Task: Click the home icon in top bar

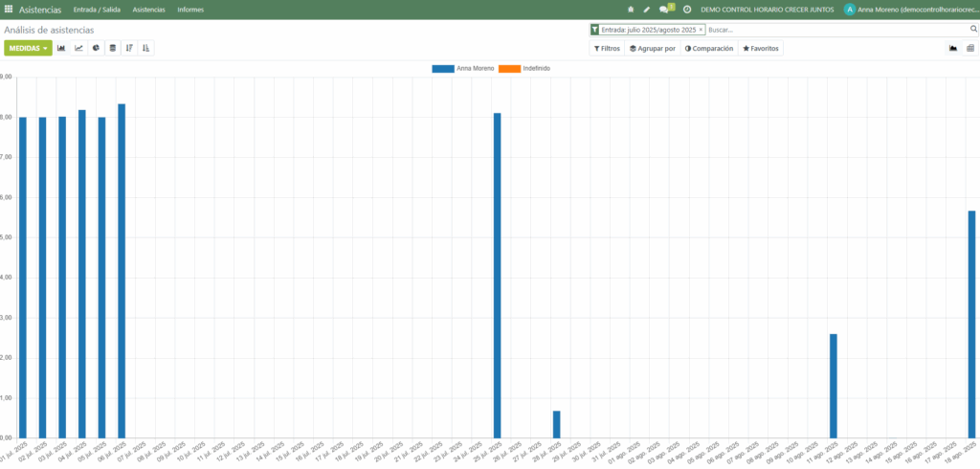Action: [x=631, y=10]
